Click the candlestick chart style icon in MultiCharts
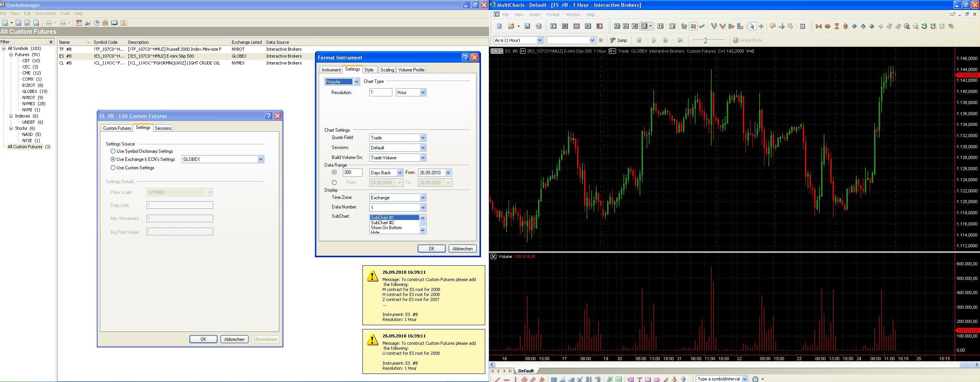The height and width of the screenshot is (382, 980). point(693,26)
